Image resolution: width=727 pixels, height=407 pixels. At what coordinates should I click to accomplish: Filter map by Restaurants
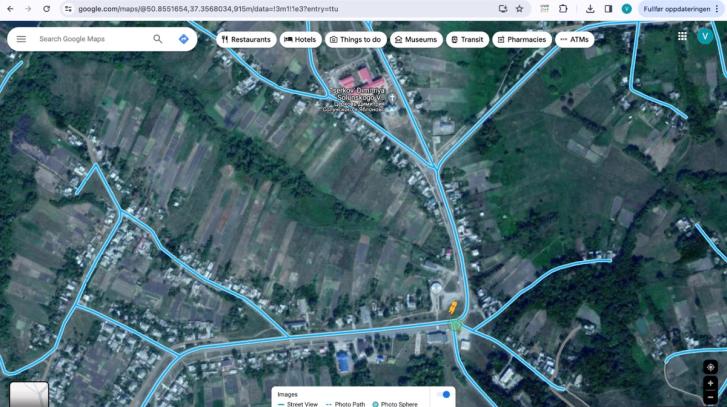(x=246, y=39)
